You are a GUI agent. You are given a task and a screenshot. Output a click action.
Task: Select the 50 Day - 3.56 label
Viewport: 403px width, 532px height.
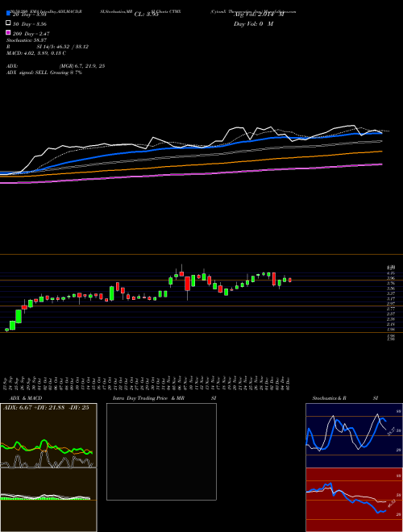click(30, 24)
